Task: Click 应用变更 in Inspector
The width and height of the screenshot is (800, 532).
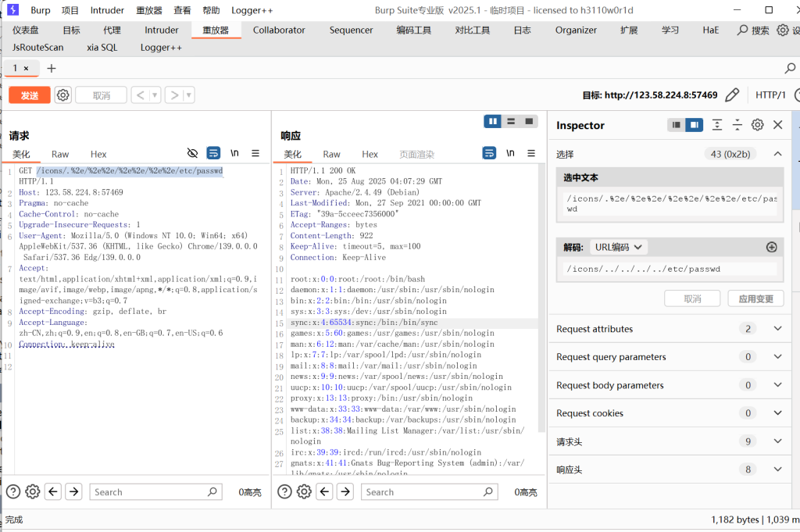Action: click(x=755, y=299)
